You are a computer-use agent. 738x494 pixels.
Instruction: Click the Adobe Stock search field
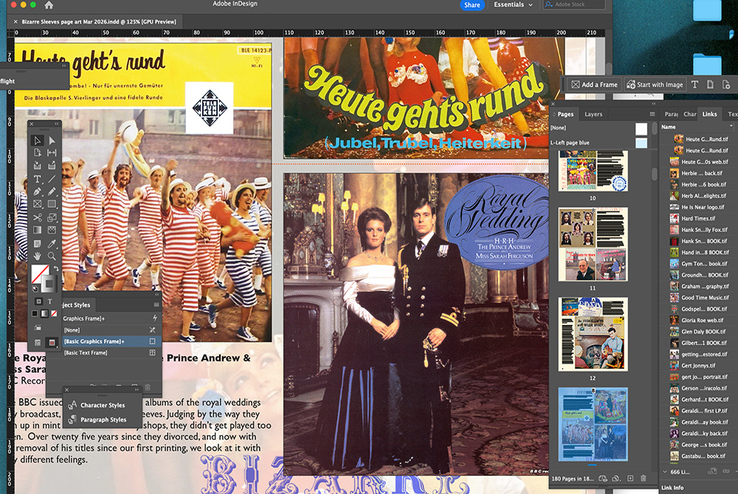click(574, 5)
